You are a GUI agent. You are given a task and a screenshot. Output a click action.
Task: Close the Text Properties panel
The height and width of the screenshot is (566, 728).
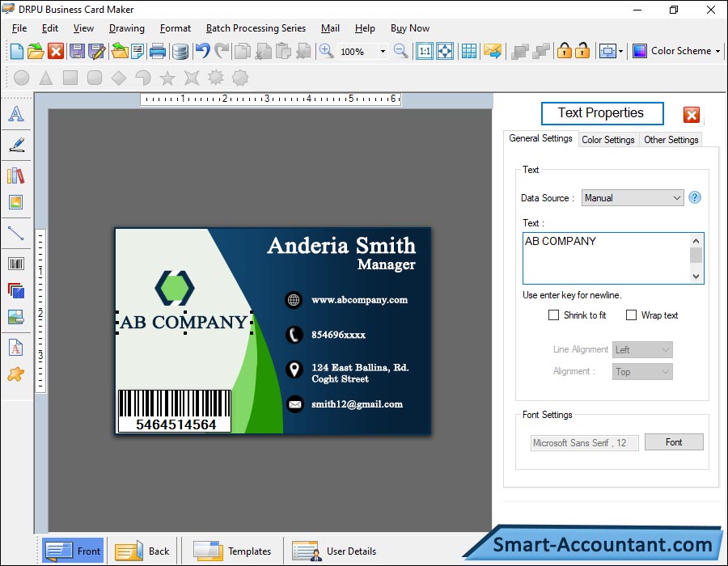[x=692, y=115]
